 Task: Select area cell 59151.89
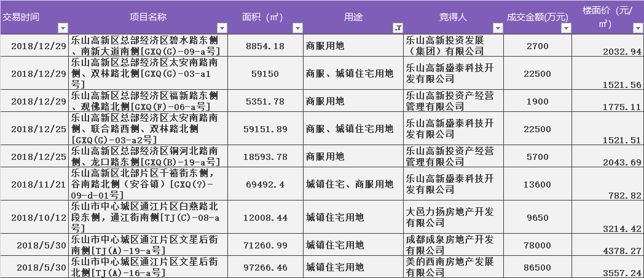click(265, 129)
